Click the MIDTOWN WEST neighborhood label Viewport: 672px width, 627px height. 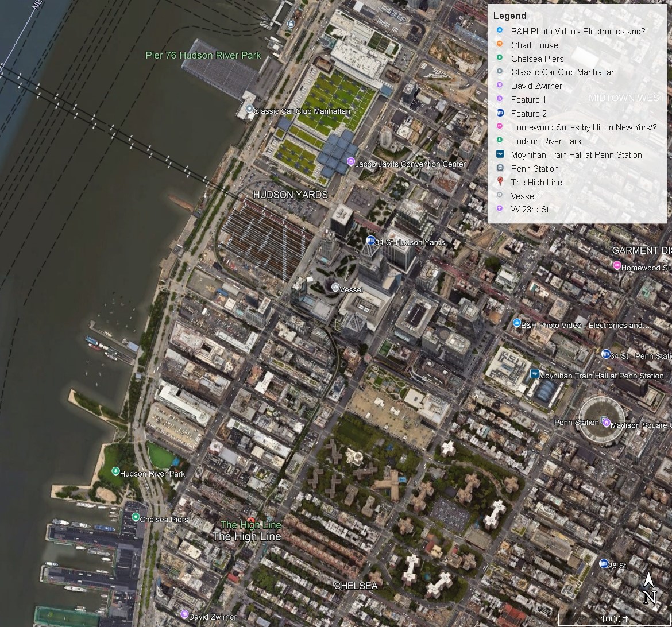point(627,98)
